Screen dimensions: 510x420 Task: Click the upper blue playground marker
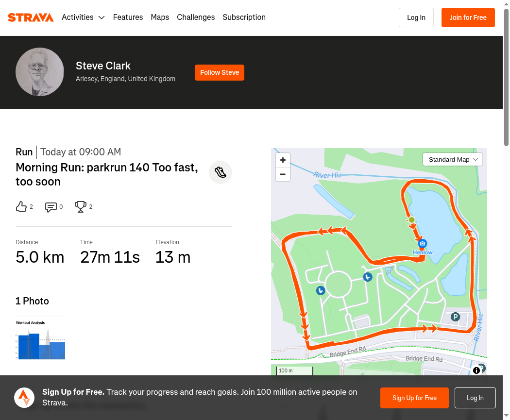[368, 277]
